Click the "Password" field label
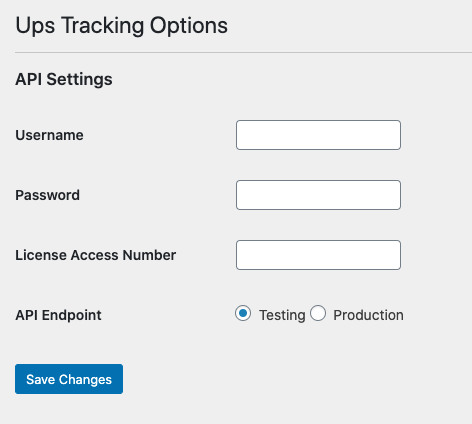This screenshot has height=424, width=472. click(47, 195)
